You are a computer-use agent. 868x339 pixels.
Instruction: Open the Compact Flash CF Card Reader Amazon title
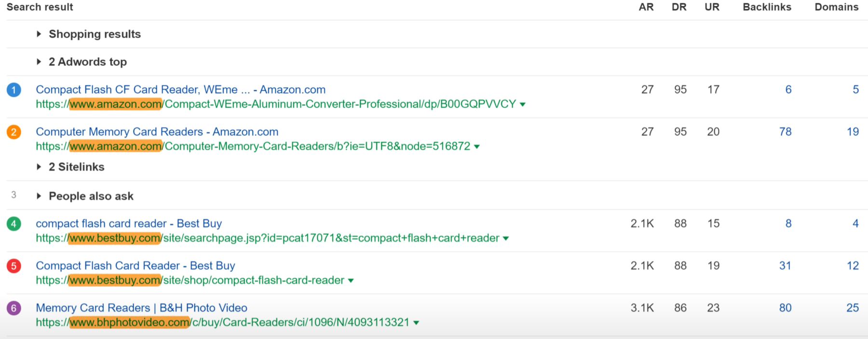coord(180,90)
